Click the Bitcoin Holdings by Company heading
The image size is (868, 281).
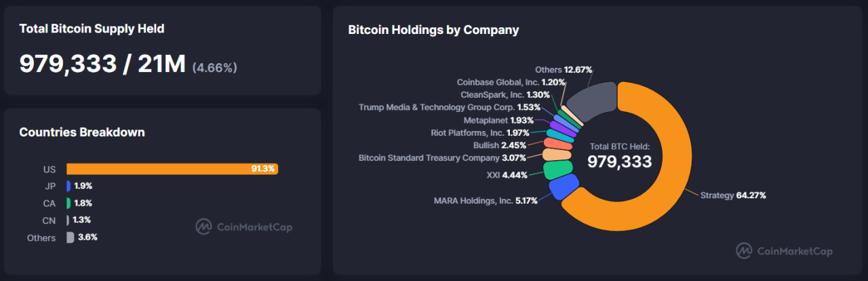pos(433,30)
